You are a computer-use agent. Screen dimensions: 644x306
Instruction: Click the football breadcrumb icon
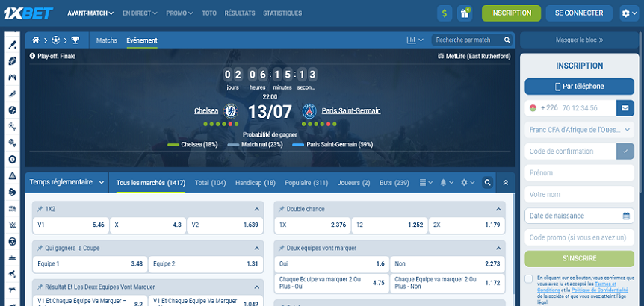[x=55, y=40]
